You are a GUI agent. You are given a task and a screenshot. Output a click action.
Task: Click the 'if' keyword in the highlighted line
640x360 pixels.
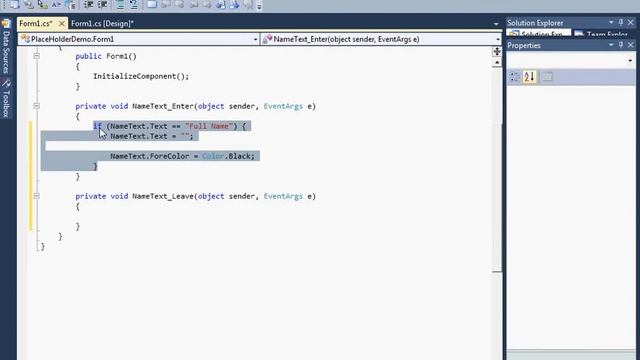click(97, 126)
